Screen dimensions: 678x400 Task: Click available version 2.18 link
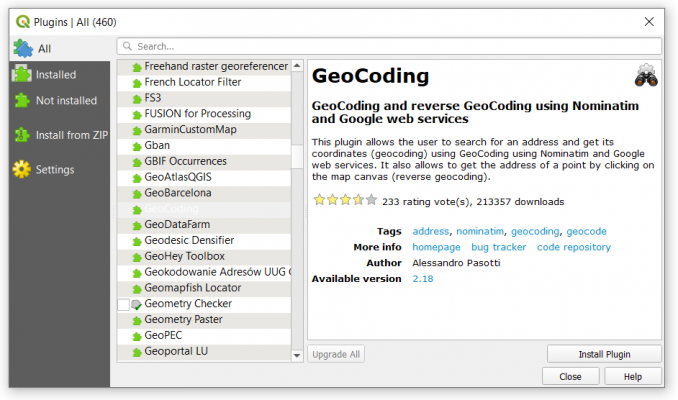(423, 279)
